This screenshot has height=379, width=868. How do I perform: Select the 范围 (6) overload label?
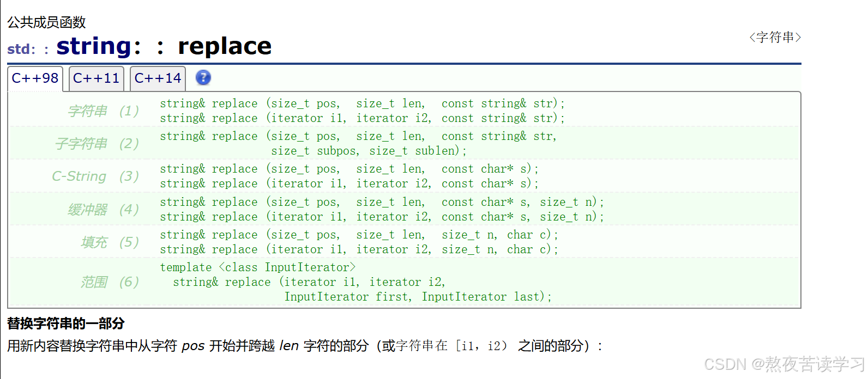(110, 282)
